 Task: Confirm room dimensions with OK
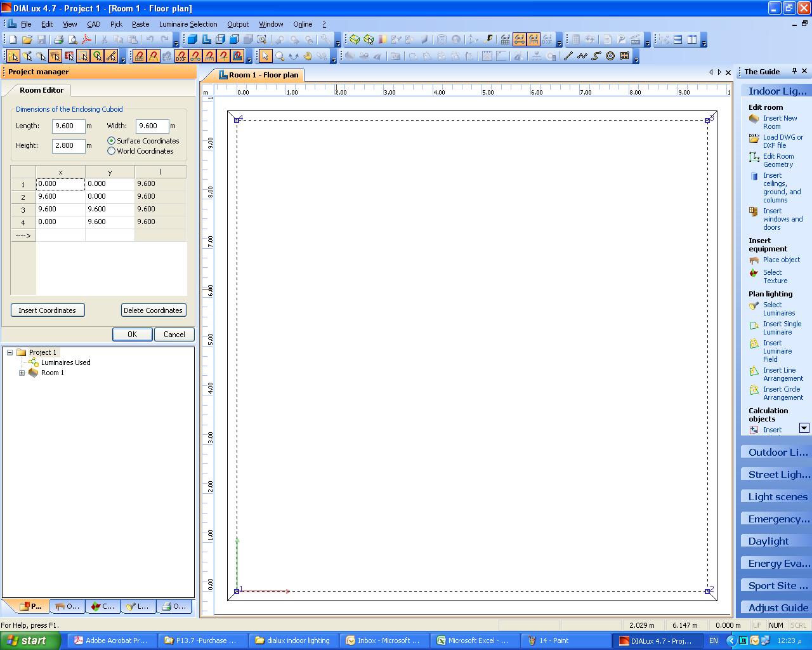(x=132, y=334)
